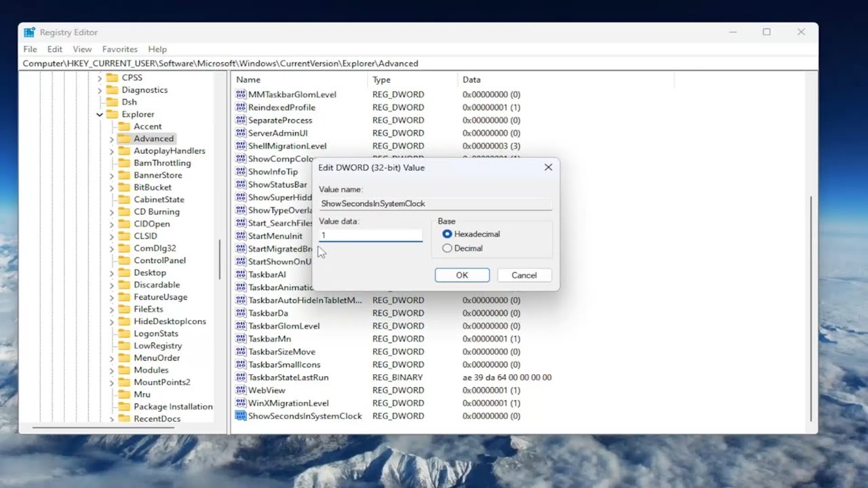Expand the BannerStore tree node

(x=112, y=176)
